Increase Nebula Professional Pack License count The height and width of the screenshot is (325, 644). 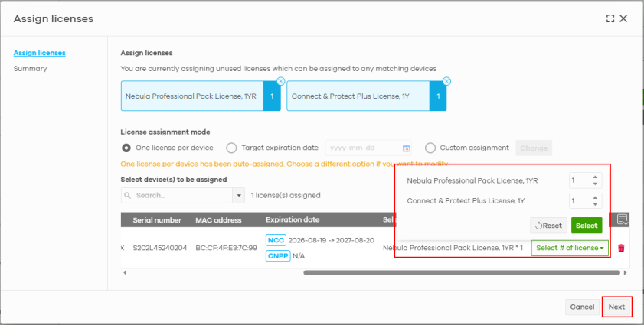pos(595,177)
